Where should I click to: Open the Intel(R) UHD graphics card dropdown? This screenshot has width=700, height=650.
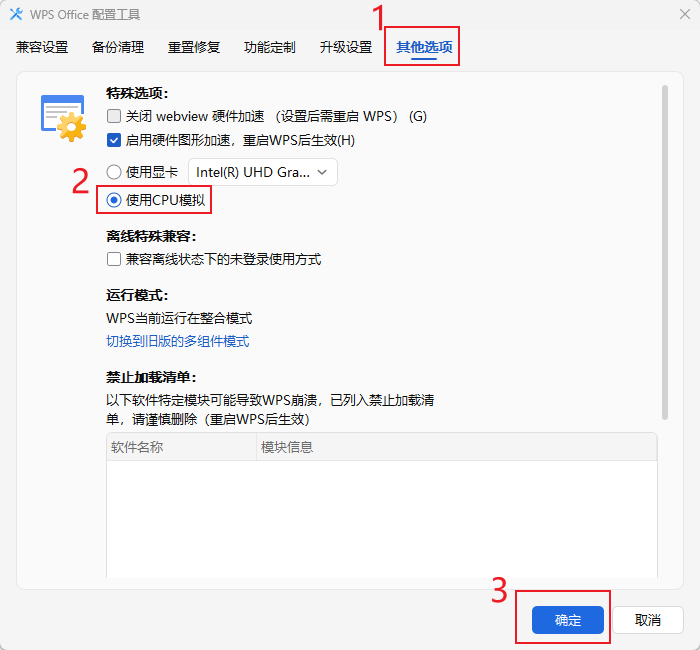[x=263, y=172]
